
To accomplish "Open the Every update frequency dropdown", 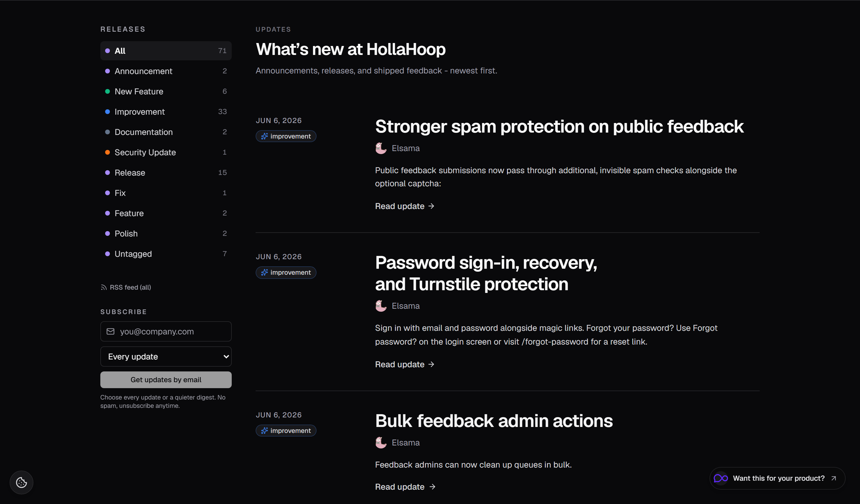I will tap(166, 357).
